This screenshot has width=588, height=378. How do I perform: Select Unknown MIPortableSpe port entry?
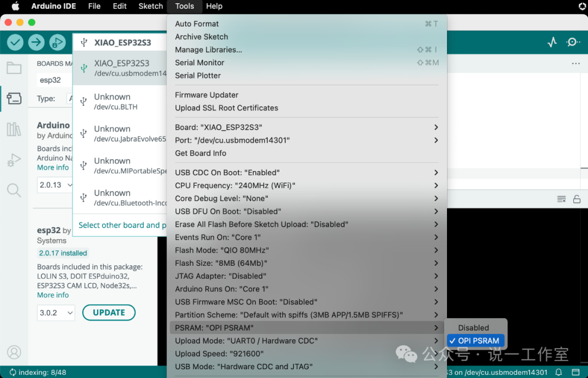coord(120,166)
